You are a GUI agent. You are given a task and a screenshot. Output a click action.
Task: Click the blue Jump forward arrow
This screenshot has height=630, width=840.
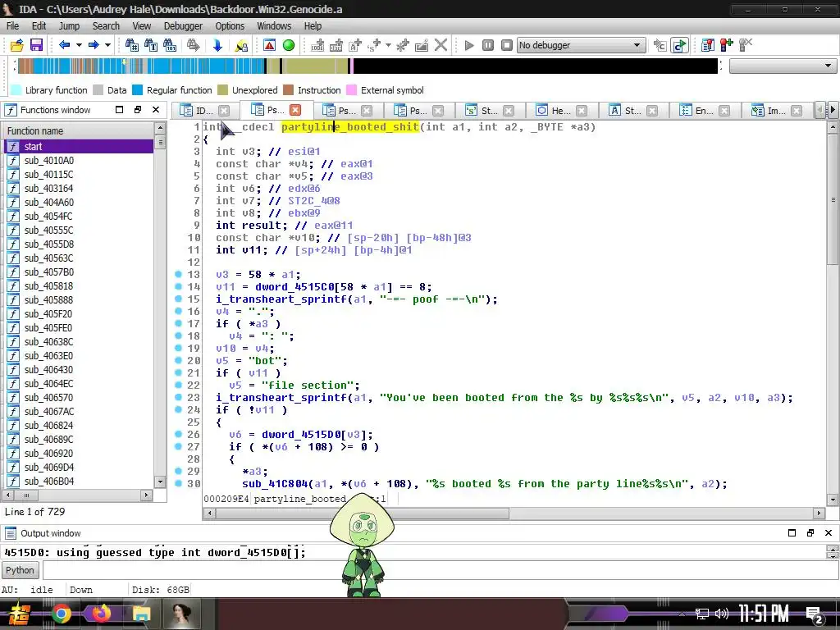point(94,45)
